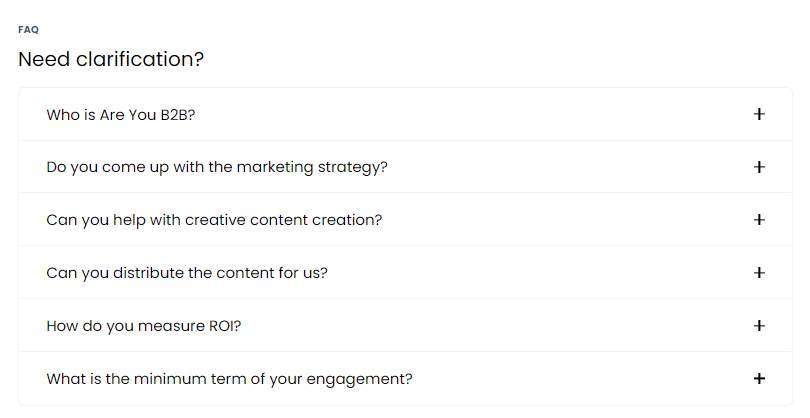Click the plus icon beside creative content creation

[759, 220]
